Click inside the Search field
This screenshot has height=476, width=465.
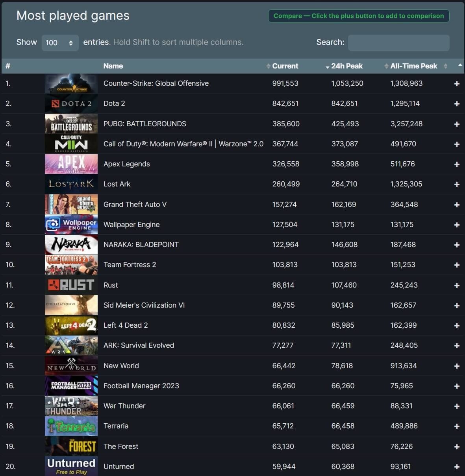398,42
